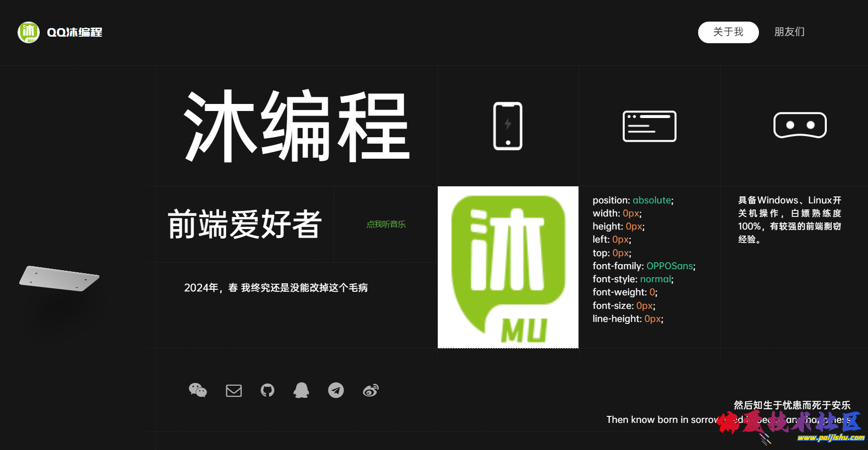This screenshot has width=868, height=450.
Task: Click the VR headset icon
Action: (x=800, y=125)
